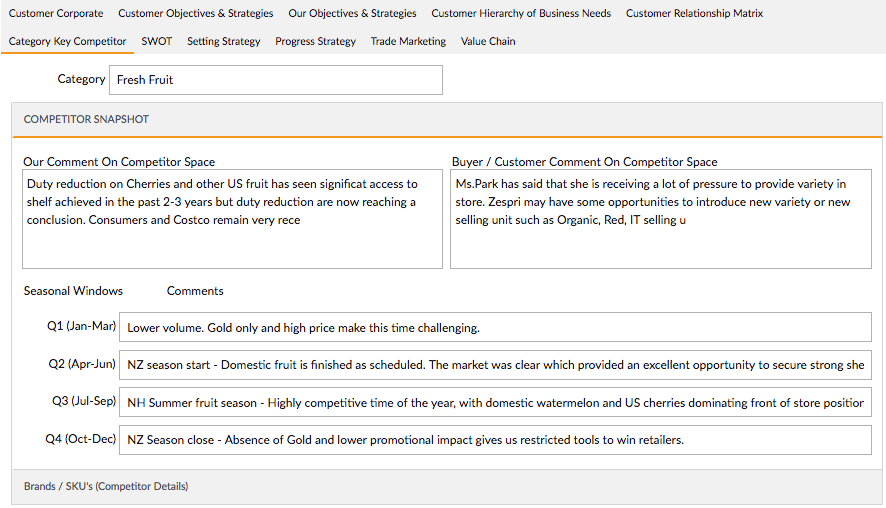886x508 pixels.
Task: Go to Trade Marketing tab
Action: (x=408, y=41)
